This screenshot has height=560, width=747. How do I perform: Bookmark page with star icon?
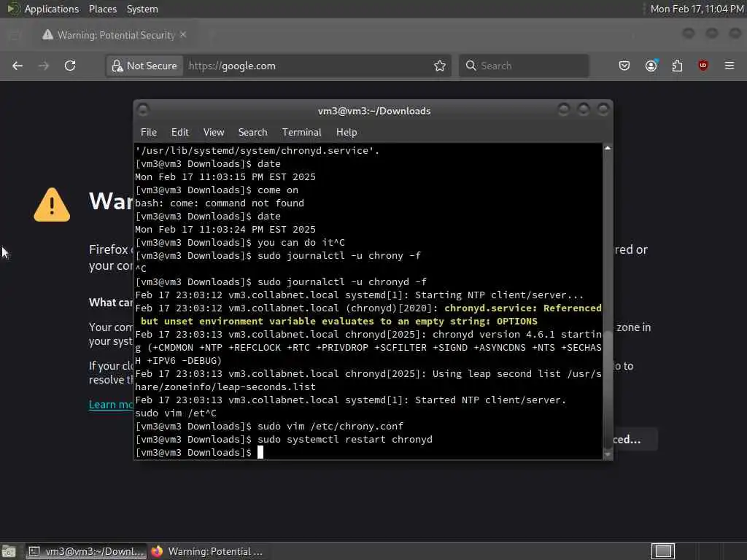click(x=440, y=66)
